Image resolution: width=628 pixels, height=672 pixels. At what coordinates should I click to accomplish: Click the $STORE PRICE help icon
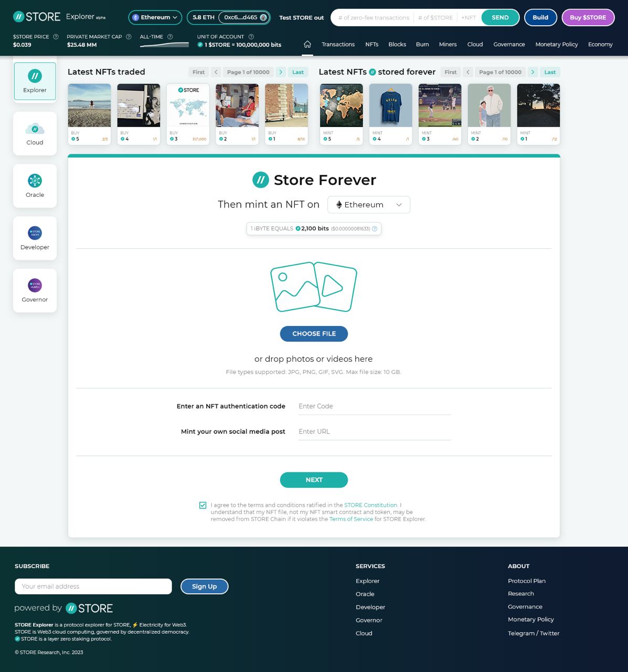pos(56,37)
